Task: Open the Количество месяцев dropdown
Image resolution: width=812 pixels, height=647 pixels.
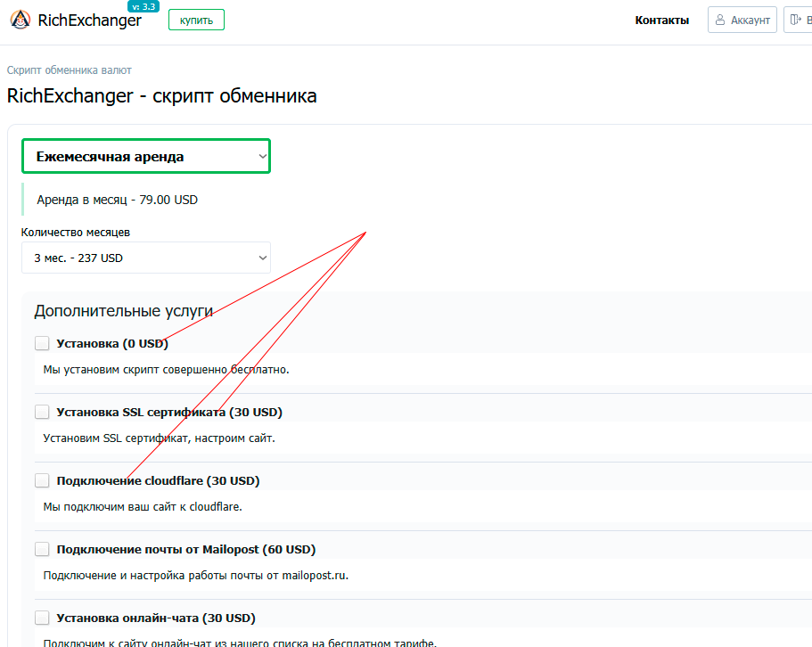Action: [x=146, y=258]
